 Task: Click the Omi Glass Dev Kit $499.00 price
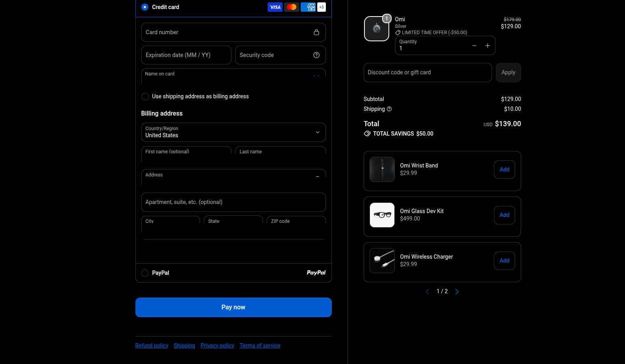[x=410, y=219]
